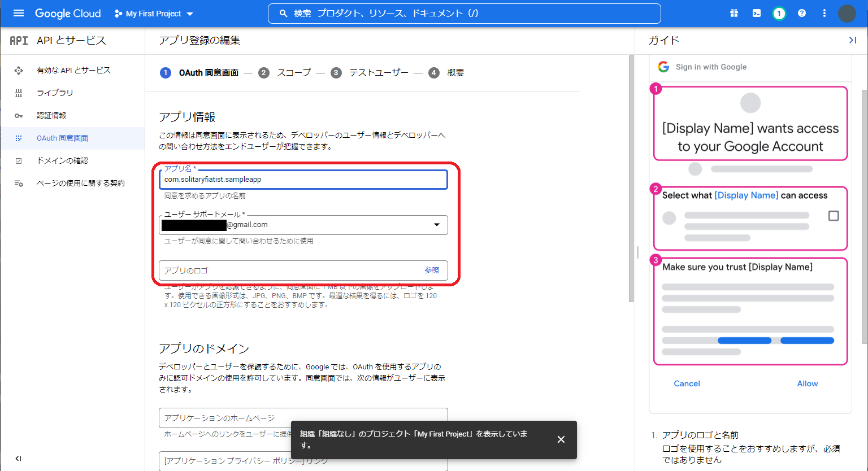
Task: Click Allow in the guide preview
Action: 808,383
